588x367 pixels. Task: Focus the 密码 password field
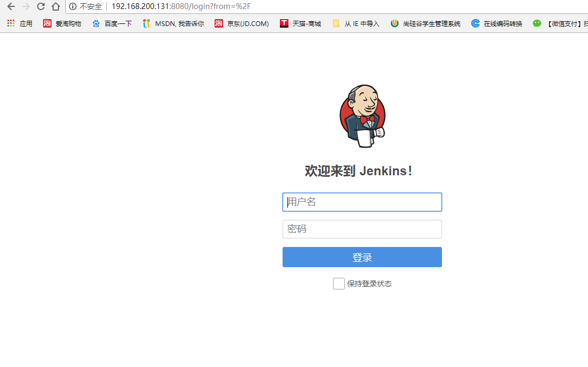click(x=362, y=229)
